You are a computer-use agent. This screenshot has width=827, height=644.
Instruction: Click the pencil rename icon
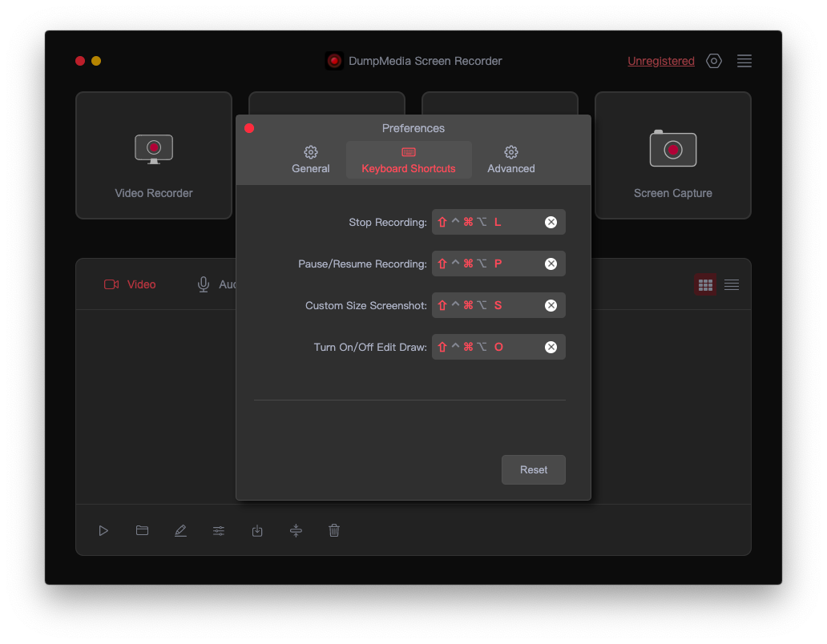coord(180,531)
